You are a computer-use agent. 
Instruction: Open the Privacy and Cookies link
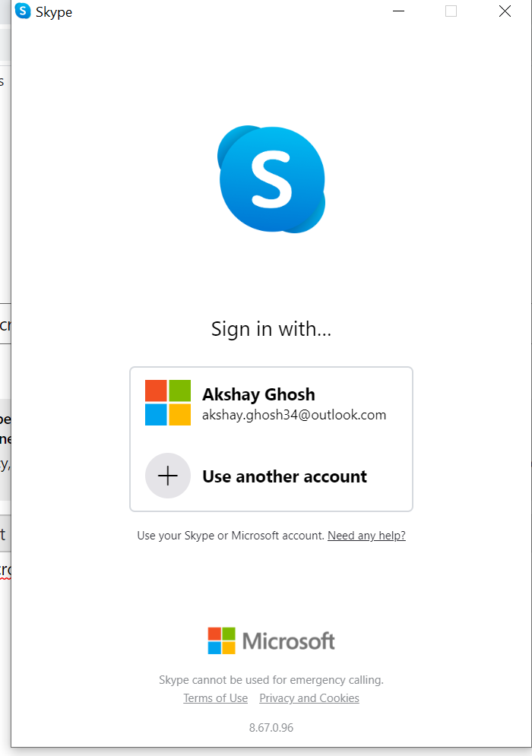309,698
